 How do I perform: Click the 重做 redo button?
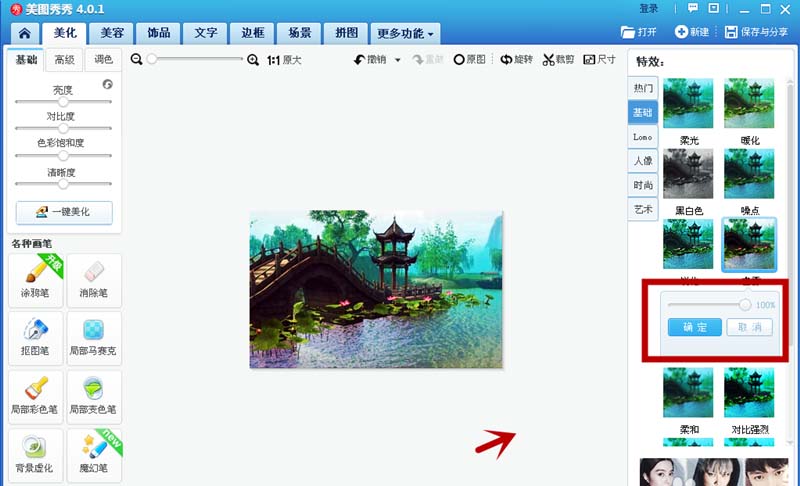click(428, 60)
